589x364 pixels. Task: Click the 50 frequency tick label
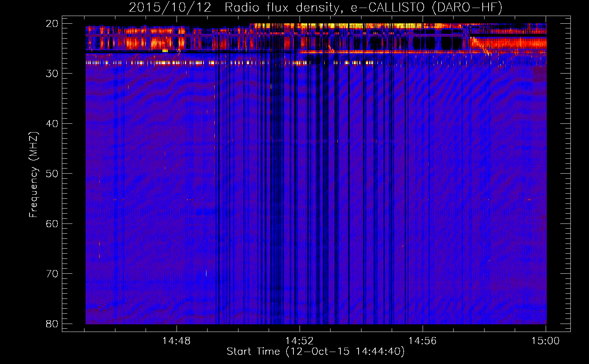click(52, 174)
